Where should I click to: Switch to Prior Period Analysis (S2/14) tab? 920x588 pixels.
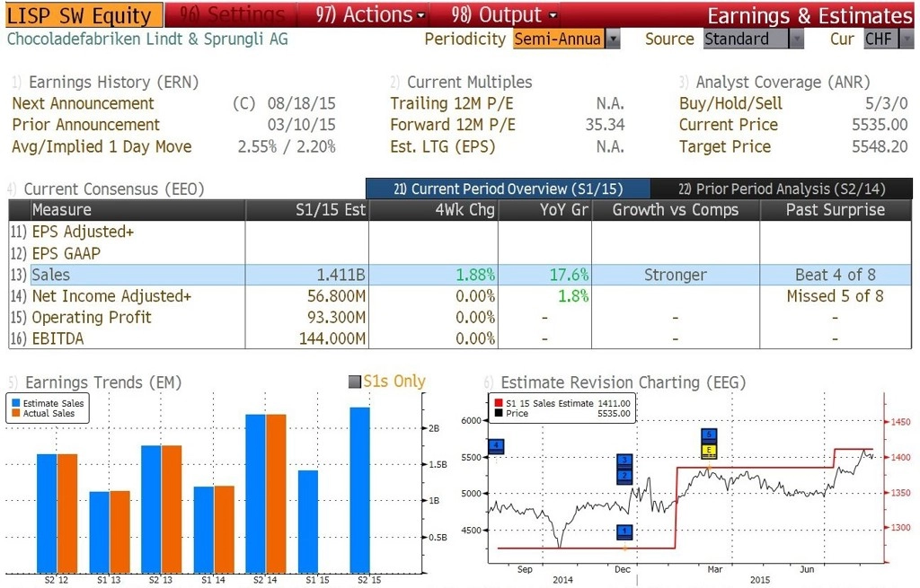pyautogui.click(x=782, y=189)
